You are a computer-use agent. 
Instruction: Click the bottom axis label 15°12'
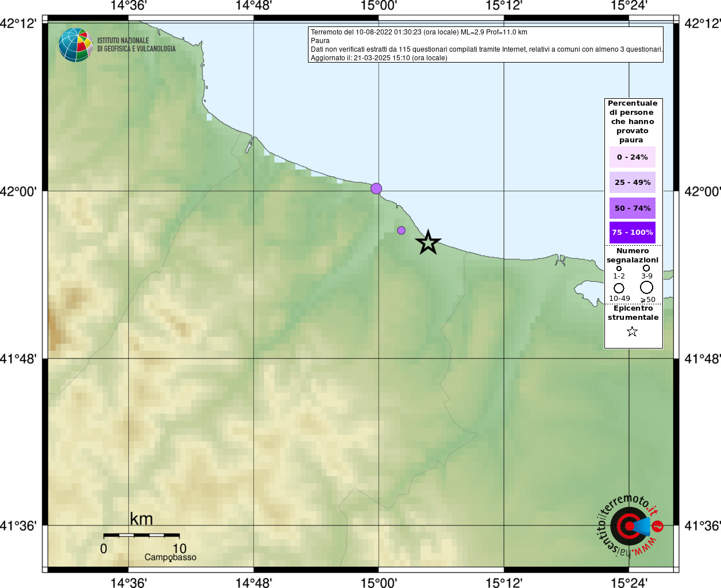(x=504, y=582)
